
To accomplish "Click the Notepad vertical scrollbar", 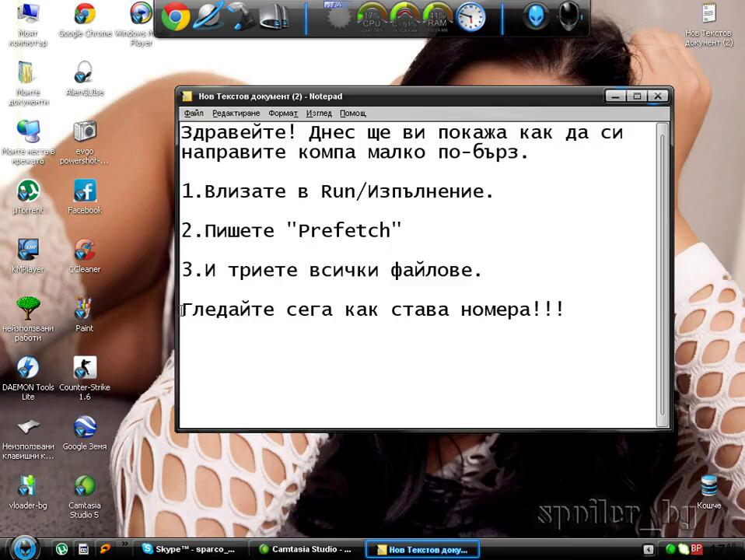I will coord(662,272).
